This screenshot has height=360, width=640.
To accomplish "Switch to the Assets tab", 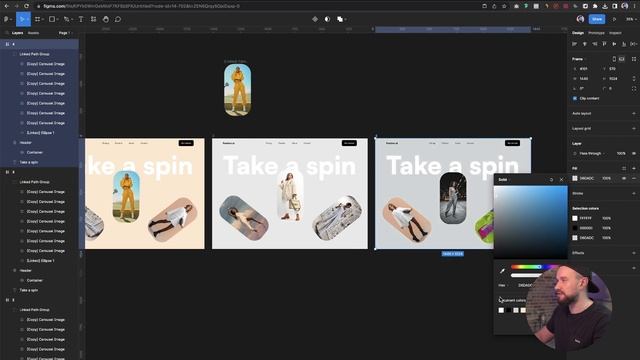I will pyautogui.click(x=33, y=33).
